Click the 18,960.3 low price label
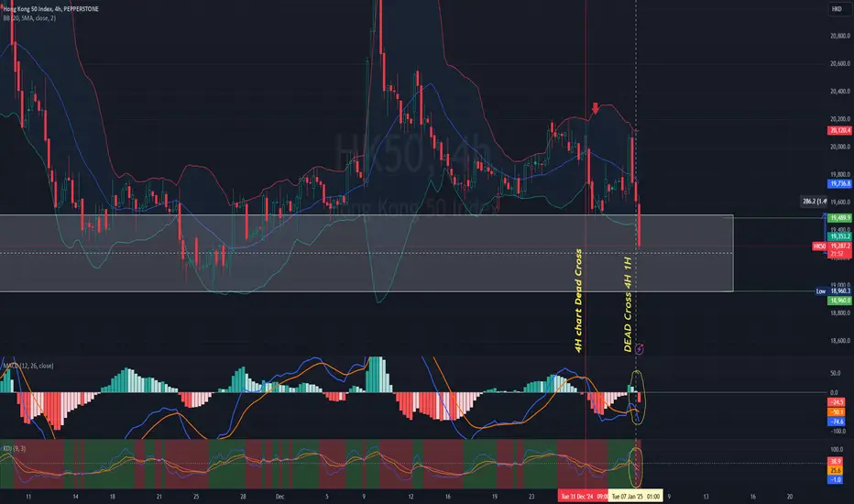Image resolution: width=854 pixels, height=504 pixels. tap(840, 291)
